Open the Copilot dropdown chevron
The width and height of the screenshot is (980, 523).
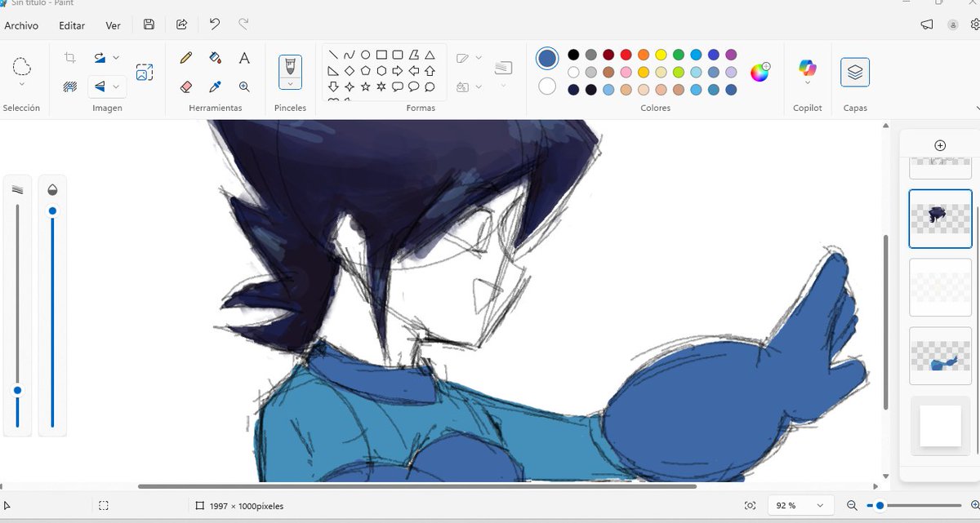pyautogui.click(x=808, y=83)
